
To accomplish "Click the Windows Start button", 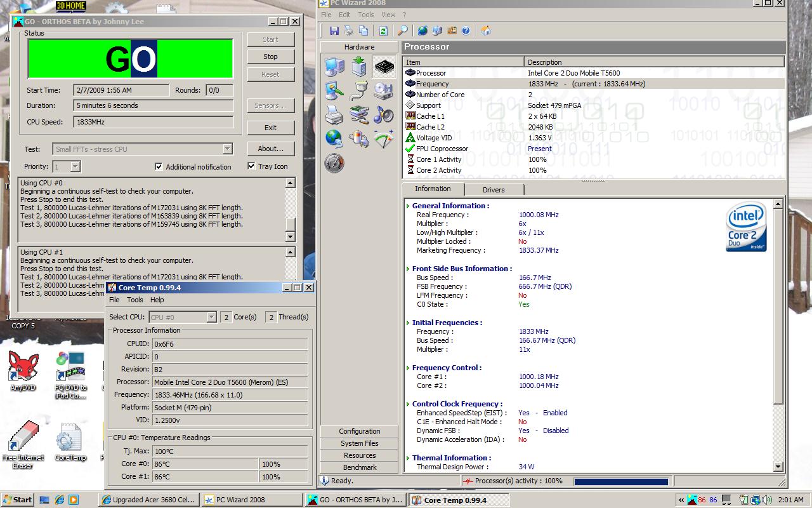I will click(x=18, y=500).
